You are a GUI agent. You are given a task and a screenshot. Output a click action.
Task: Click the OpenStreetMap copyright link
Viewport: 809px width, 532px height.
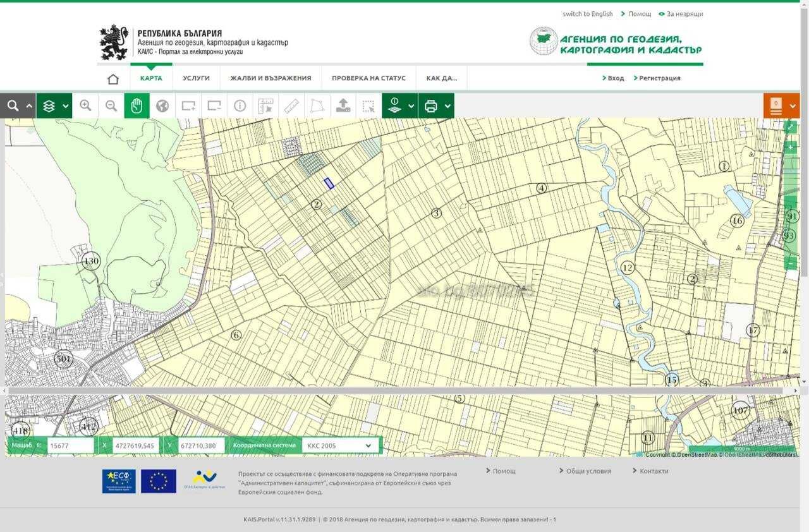(696, 454)
